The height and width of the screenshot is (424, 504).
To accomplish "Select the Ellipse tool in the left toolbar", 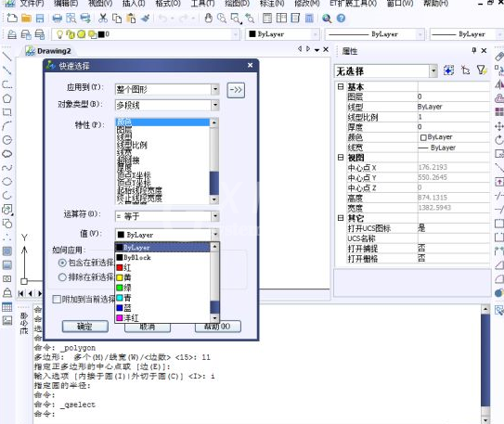I will (x=7, y=182).
